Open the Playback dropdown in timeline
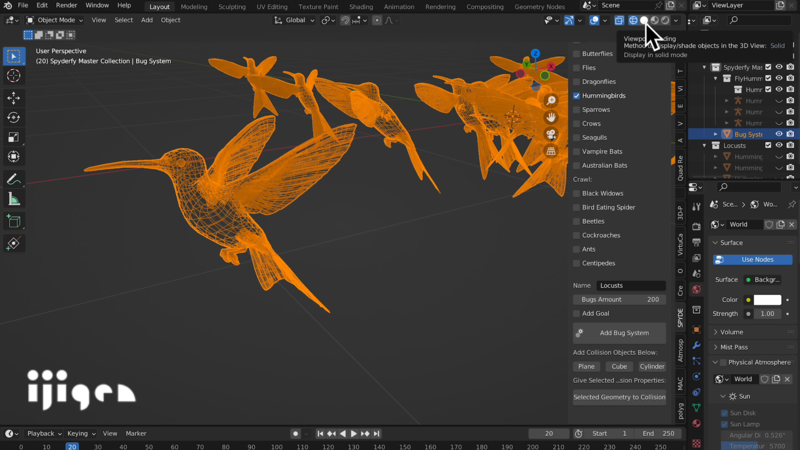This screenshot has height=450, width=800. click(44, 434)
